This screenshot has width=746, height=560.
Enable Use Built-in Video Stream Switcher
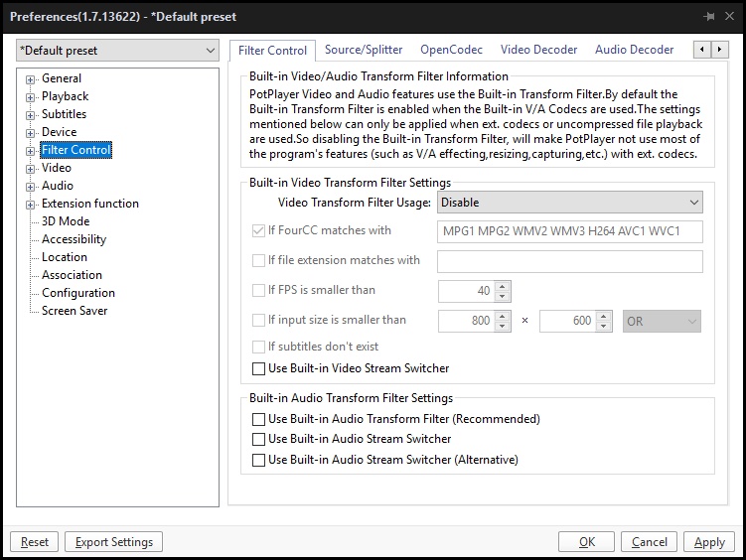[258, 369]
